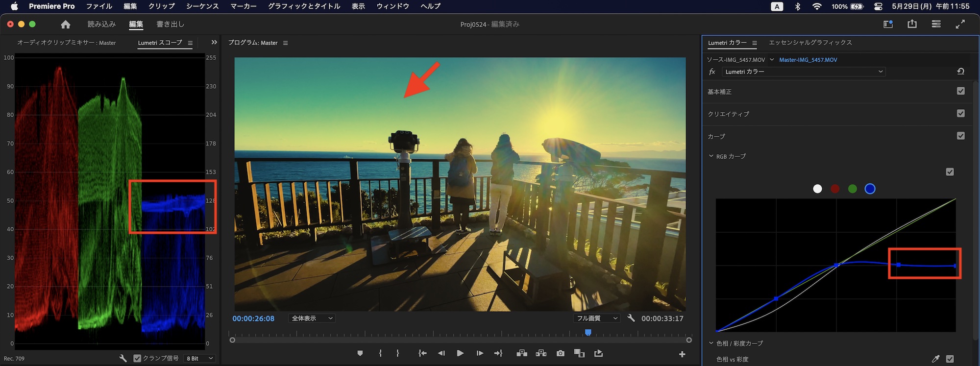The height and width of the screenshot is (366, 980).
Task: Select the green channel curve swatch
Action: pos(853,189)
